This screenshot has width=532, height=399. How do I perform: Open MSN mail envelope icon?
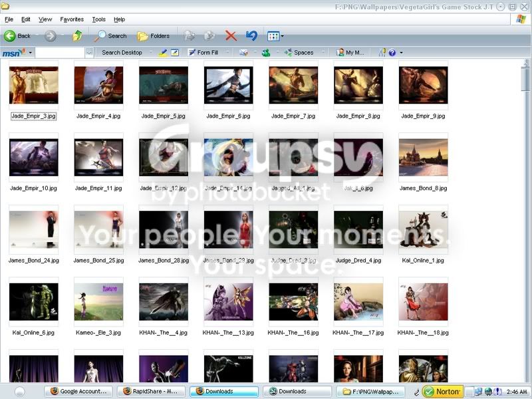point(243,53)
